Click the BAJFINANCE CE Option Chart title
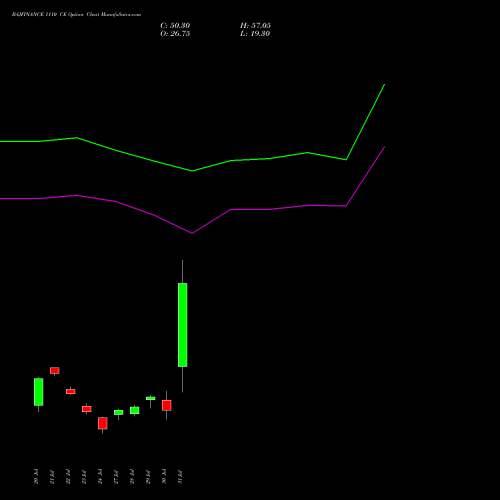The width and height of the screenshot is (500, 500). coord(76,15)
